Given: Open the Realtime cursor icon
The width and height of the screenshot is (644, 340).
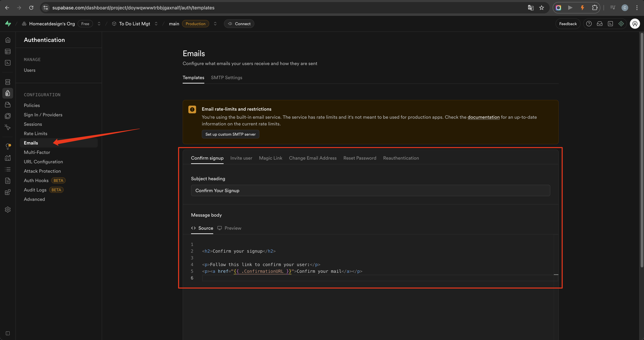Looking at the screenshot, I should pyautogui.click(x=8, y=127).
